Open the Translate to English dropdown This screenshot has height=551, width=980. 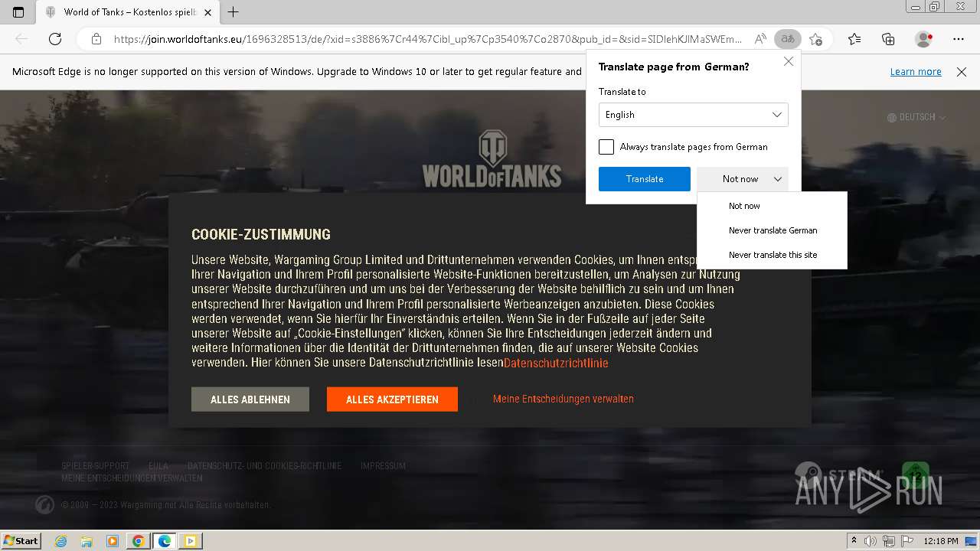click(693, 115)
